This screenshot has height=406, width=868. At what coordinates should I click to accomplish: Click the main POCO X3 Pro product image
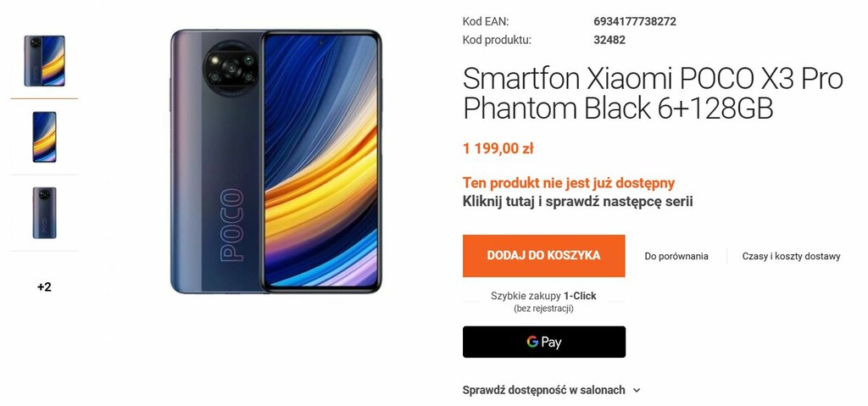[275, 162]
